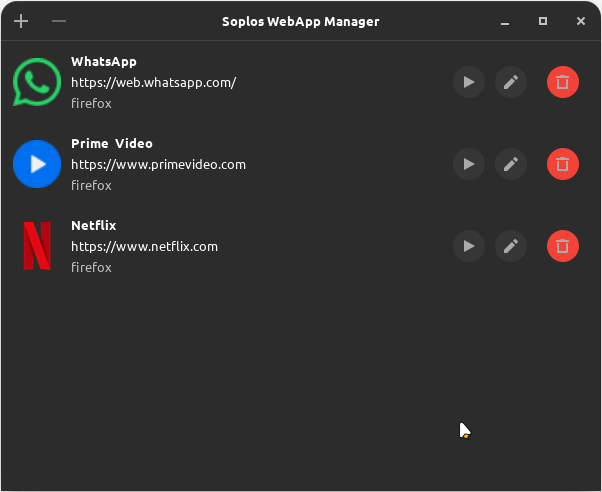
Task: Edit the Prime Video entry
Action: (511, 164)
